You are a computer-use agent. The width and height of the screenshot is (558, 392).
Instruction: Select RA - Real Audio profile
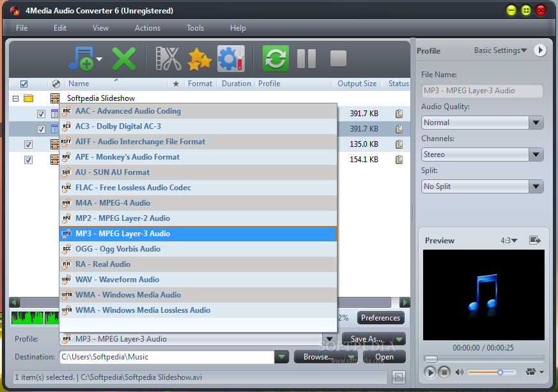[198, 264]
